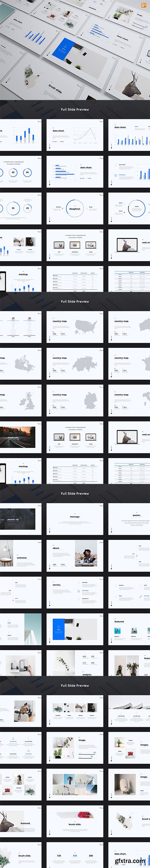Image resolution: width=150 pixels, height=868 pixels.
Task: Open the Switzerland country map slide
Action: 75,363
